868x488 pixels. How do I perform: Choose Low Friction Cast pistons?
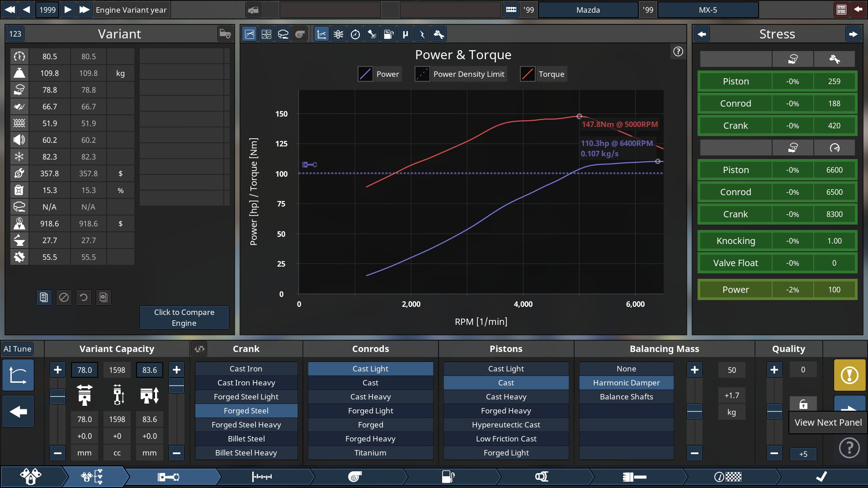(506, 439)
